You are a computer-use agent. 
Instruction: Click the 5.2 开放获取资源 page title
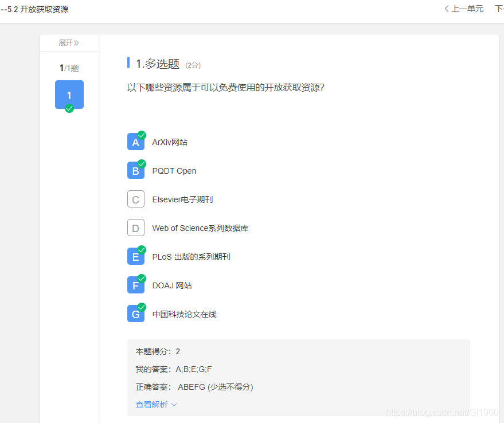(35, 9)
